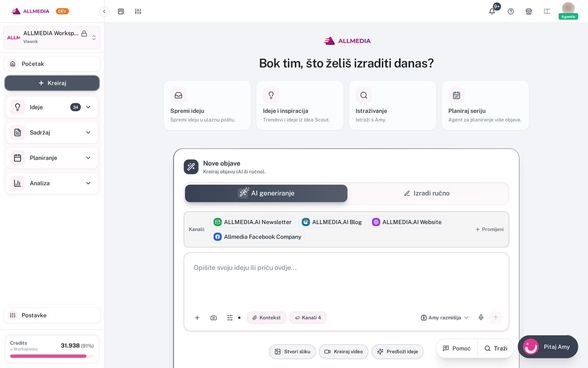588x368 pixels.
Task: Click the Kreiraj button
Action: tap(52, 83)
